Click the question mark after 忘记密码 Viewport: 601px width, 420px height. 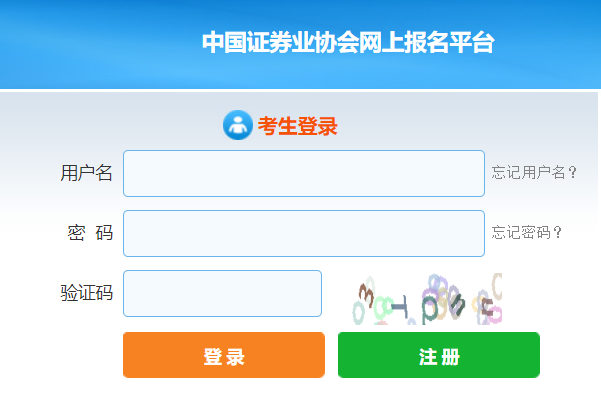tap(557, 233)
